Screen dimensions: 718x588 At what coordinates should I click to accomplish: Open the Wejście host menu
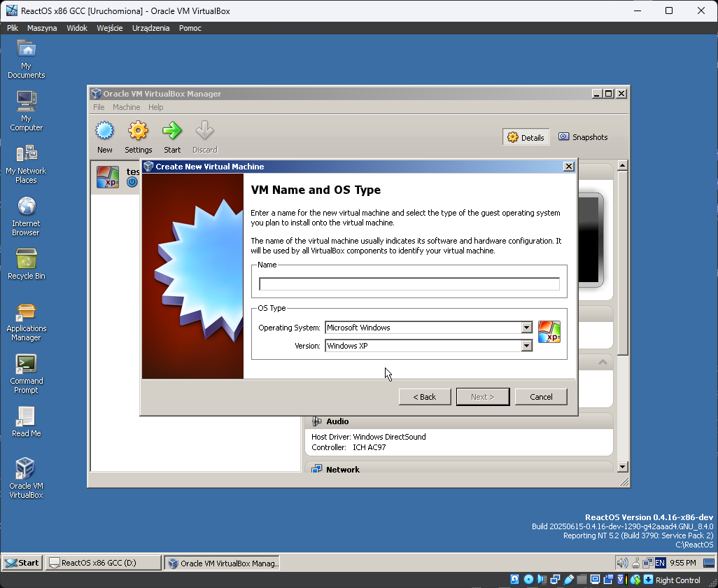point(109,28)
